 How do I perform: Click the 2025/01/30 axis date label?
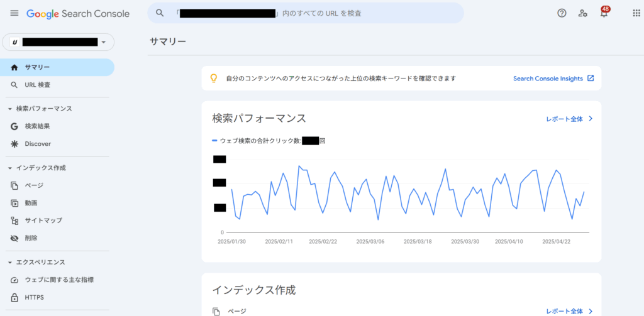click(231, 242)
